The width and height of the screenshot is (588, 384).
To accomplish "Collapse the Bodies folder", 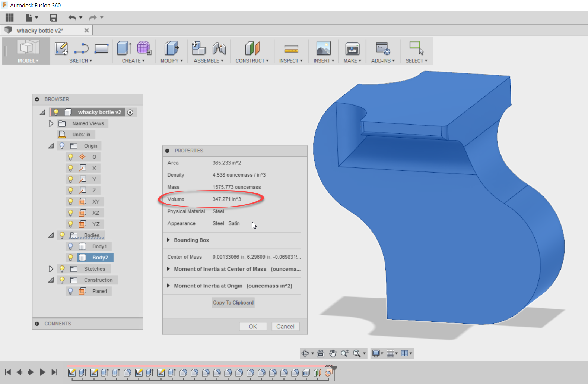I will coord(51,235).
